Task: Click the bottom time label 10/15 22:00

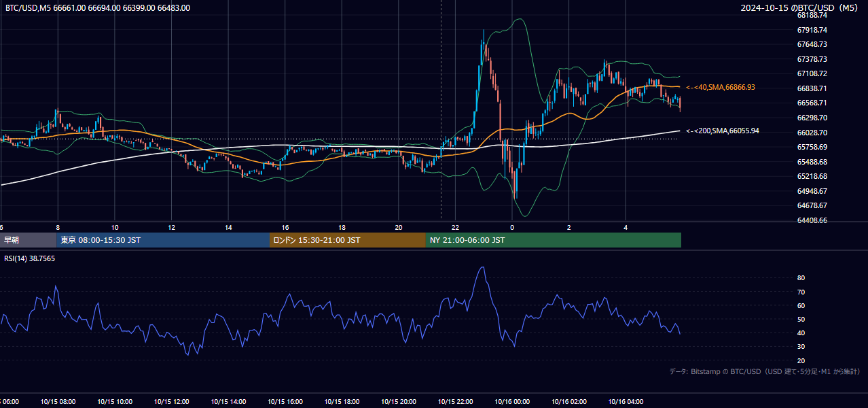Action: (455, 401)
